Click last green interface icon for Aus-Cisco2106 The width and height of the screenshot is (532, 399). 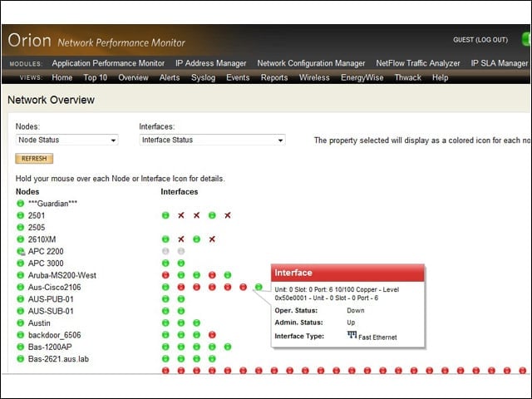259,287
